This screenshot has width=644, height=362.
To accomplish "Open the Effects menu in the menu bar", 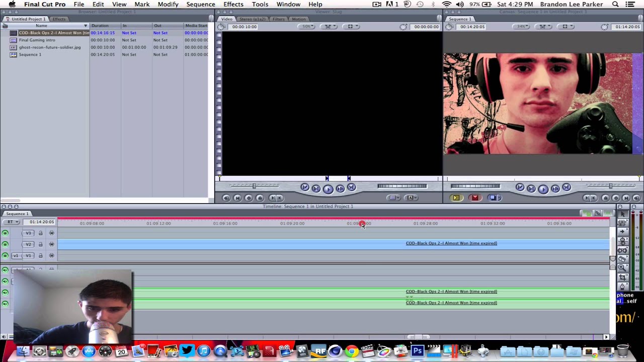I will click(233, 5).
